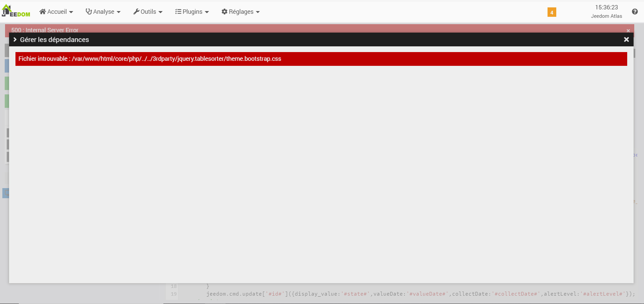Click the jeedom.cmd.update code on line 19
Viewport: 644px width, 304px height.
click(420, 294)
